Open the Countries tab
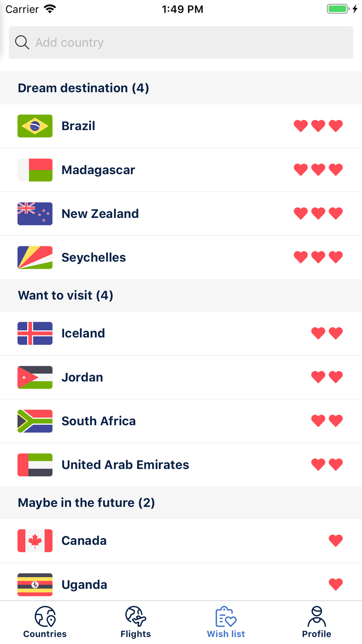 tap(45, 622)
